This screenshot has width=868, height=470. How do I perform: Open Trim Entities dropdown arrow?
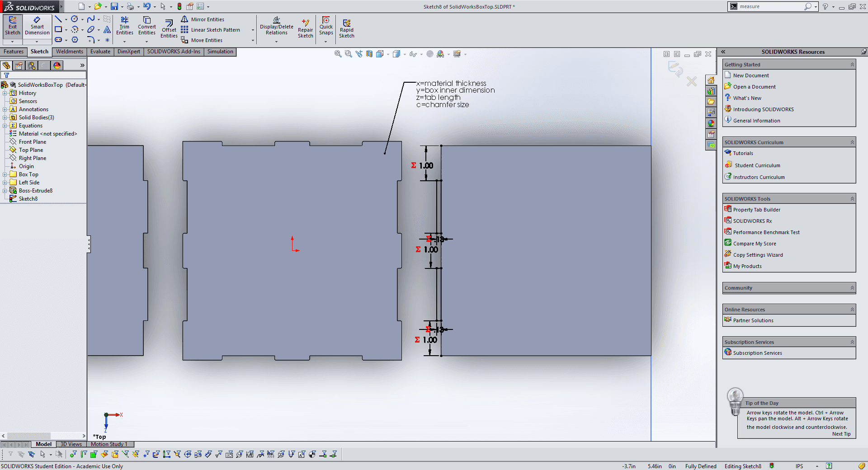(124, 42)
